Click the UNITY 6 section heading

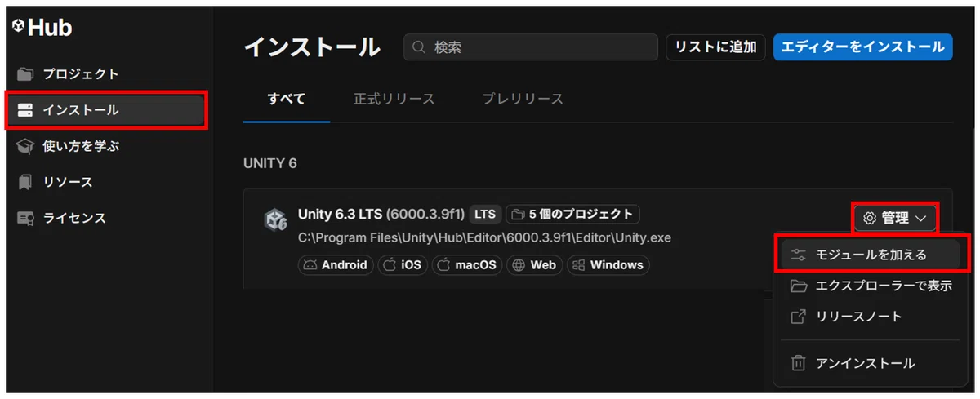click(x=270, y=163)
